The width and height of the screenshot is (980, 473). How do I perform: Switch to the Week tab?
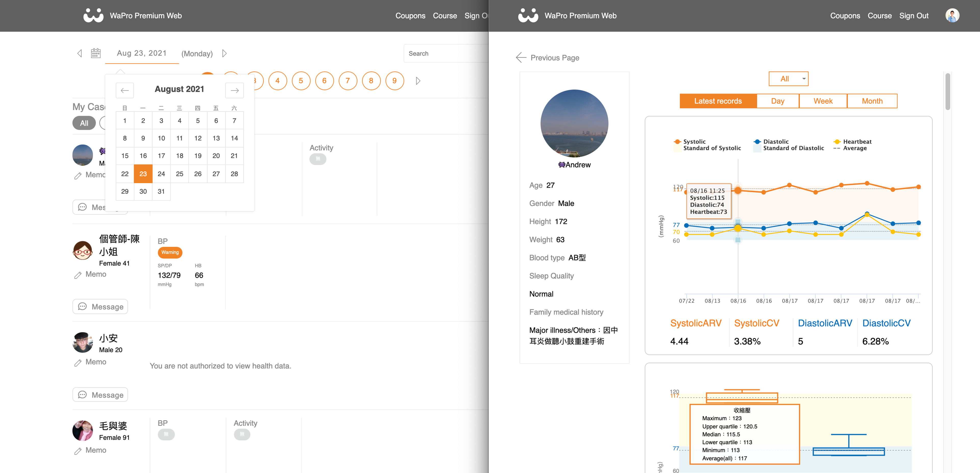pos(823,101)
